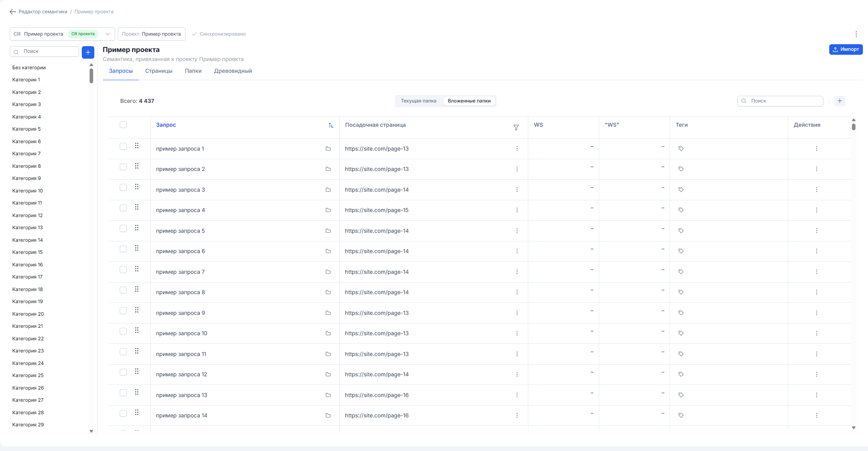Click the drag handle of пример запроса 4

(137, 207)
